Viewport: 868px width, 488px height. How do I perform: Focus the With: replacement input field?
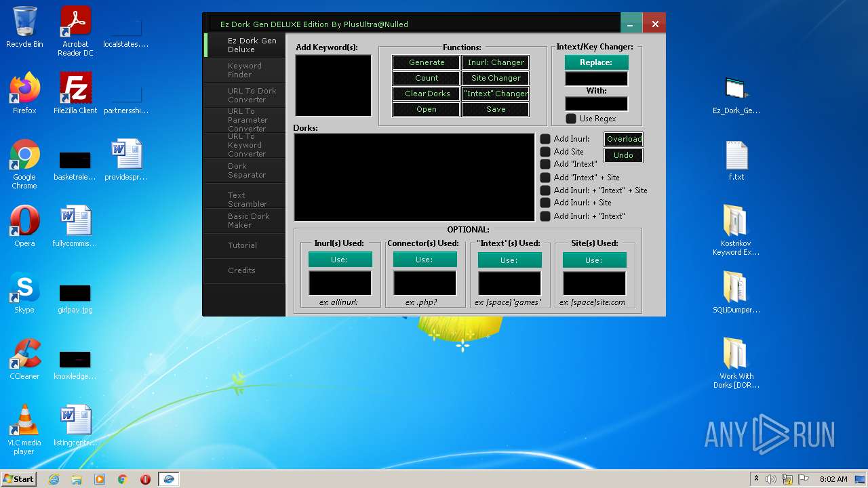click(x=597, y=104)
